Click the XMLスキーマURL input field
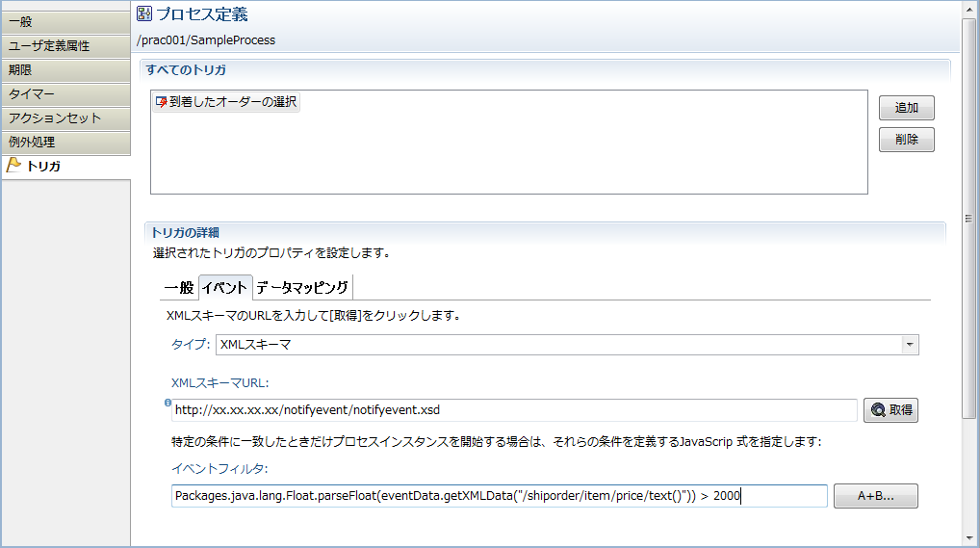Image resolution: width=980 pixels, height=548 pixels. pos(514,410)
